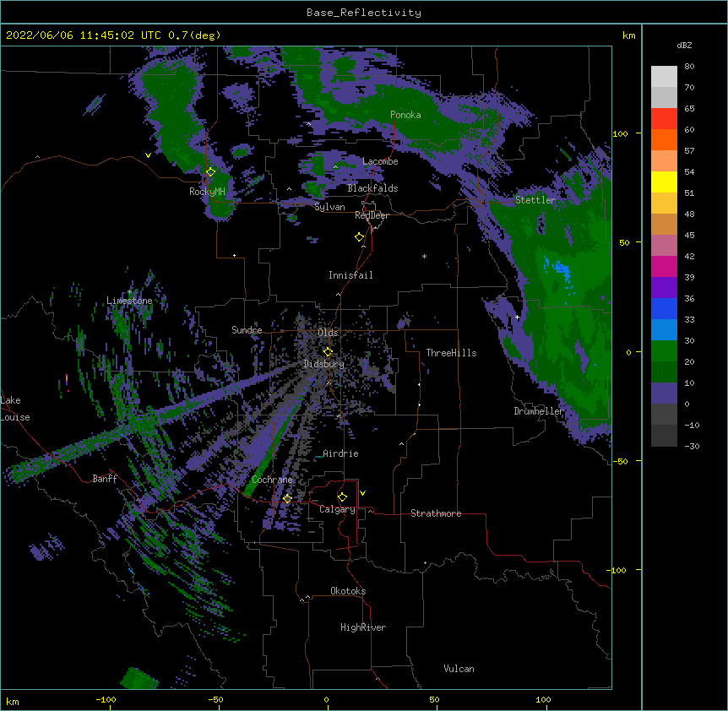Click the small pink echo north of Lake Louise
Screen dimensions: 728x711
pos(67,380)
